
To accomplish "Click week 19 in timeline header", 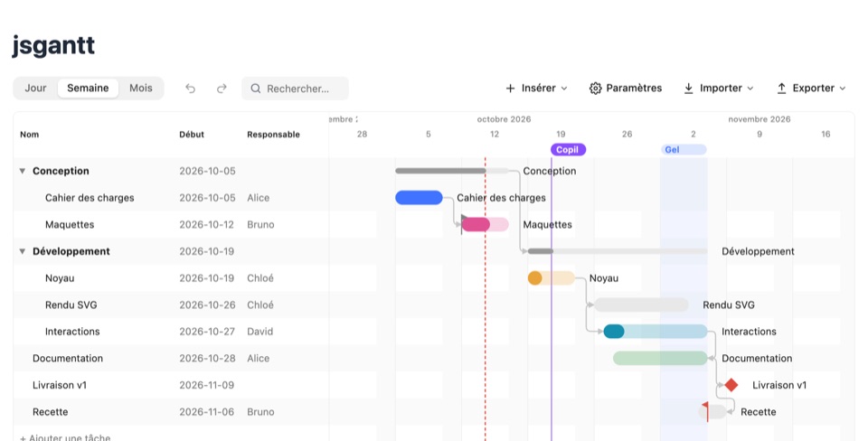I will coord(561,134).
